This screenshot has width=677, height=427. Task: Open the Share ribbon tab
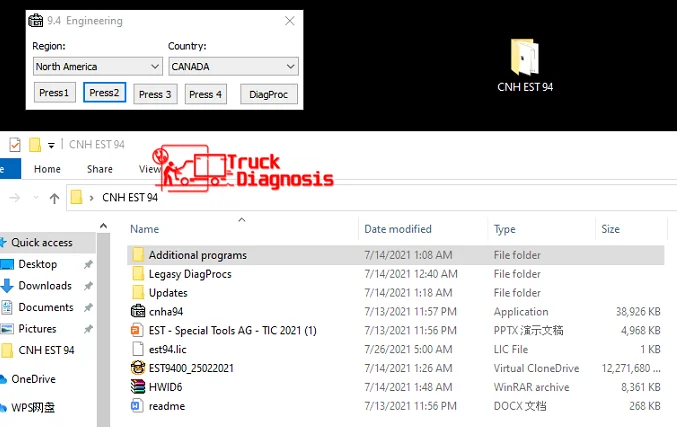100,169
